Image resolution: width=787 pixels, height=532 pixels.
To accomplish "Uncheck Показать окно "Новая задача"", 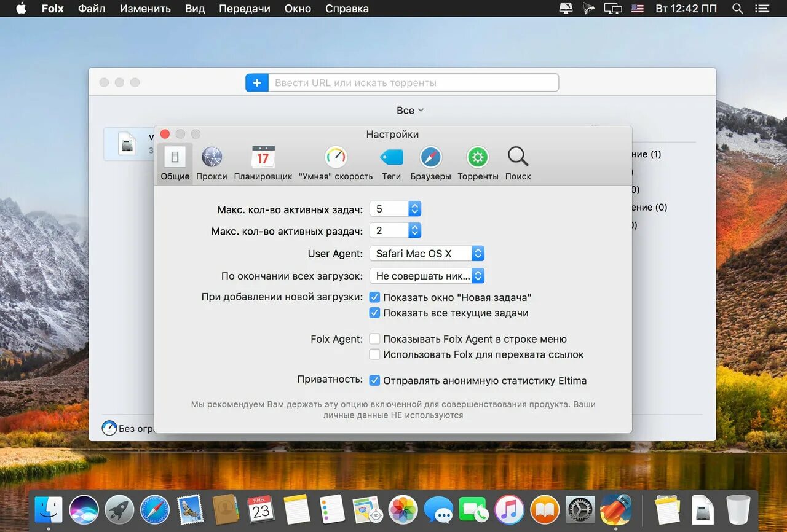I will pos(374,297).
